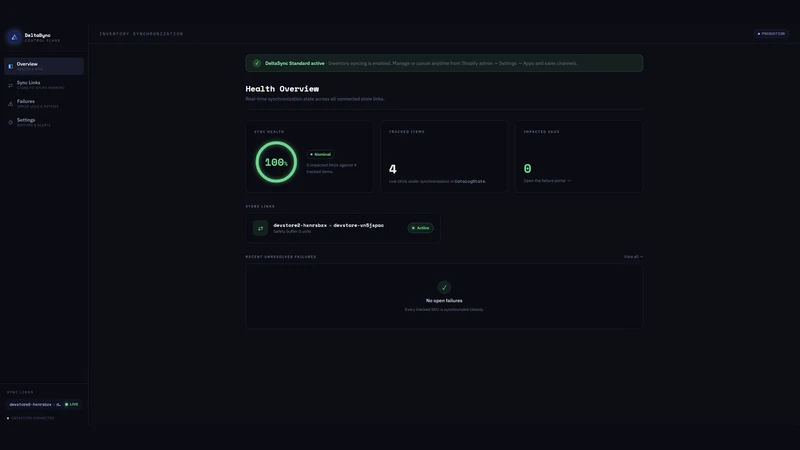Click the Nominal status badge
This screenshot has width=800, height=450.
pos(320,154)
